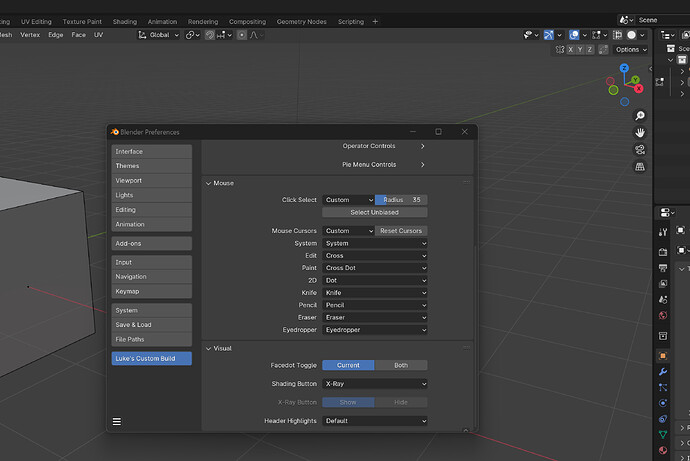
Task: Open the Knife cursor dropdown
Action: (x=375, y=293)
